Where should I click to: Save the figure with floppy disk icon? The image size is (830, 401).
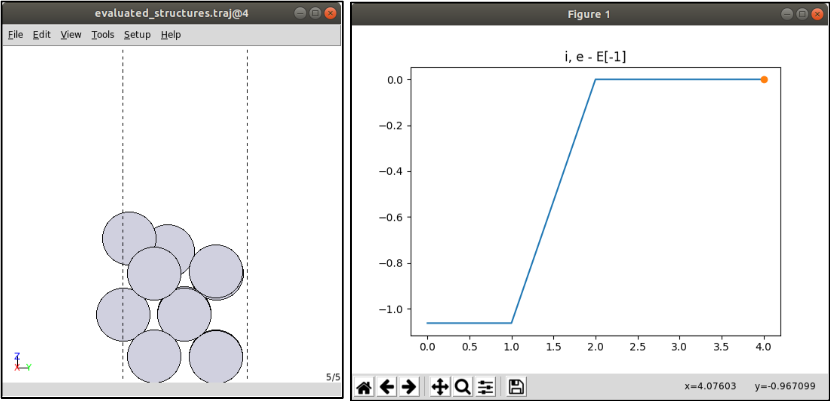pyautogui.click(x=516, y=387)
